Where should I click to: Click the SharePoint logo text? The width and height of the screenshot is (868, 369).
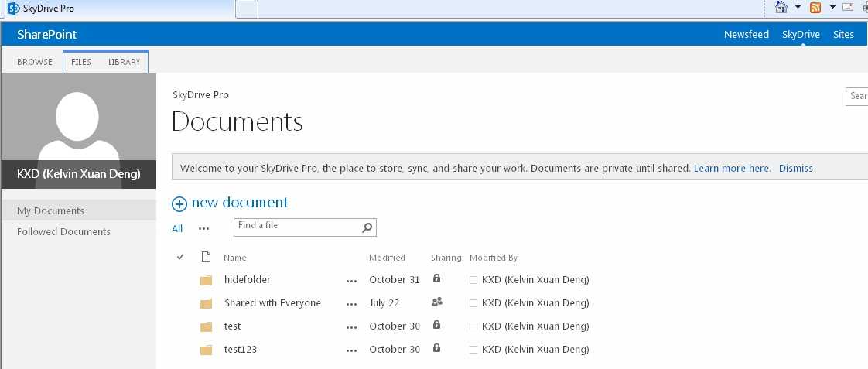tap(47, 34)
